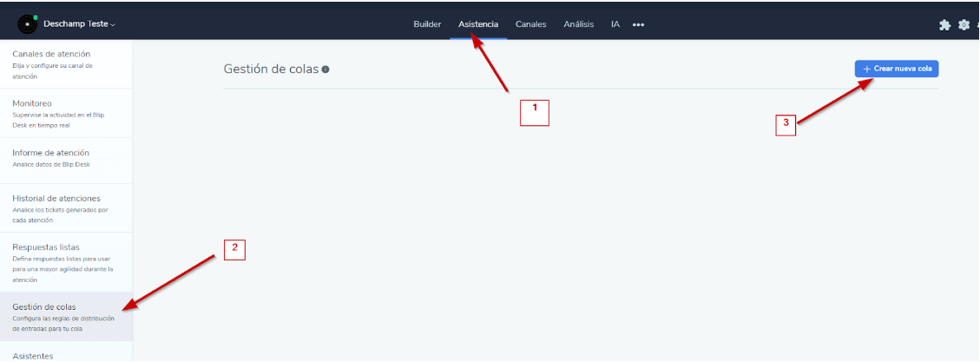Open the IA tab
The height and width of the screenshot is (362, 980).
coord(615,24)
